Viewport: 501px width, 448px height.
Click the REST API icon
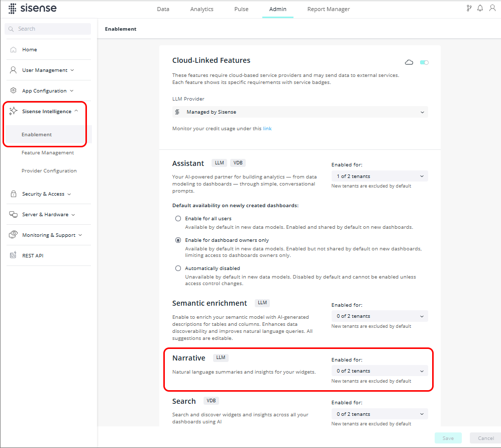(x=13, y=255)
